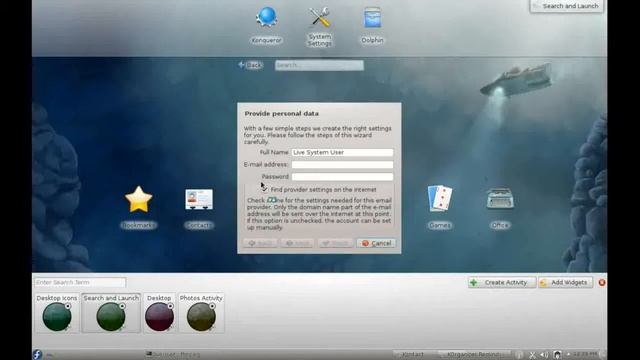Open the Games playing cards category
640x360 pixels.
[440, 198]
